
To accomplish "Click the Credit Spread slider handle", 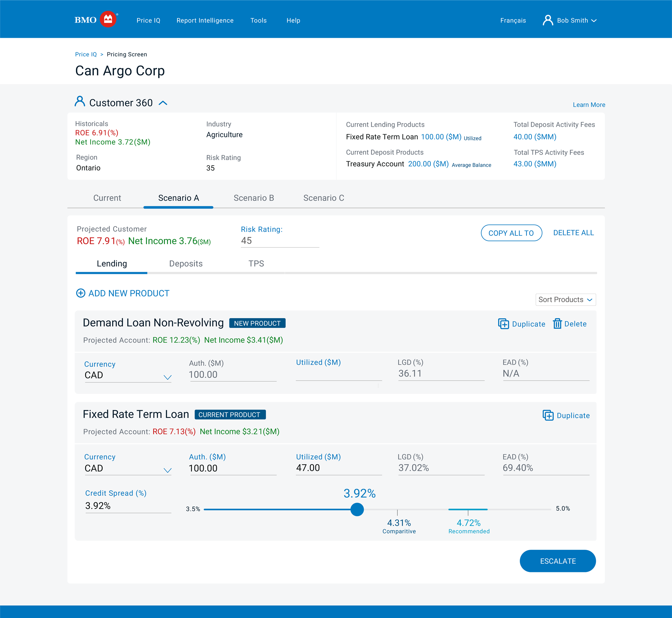I will click(x=357, y=510).
